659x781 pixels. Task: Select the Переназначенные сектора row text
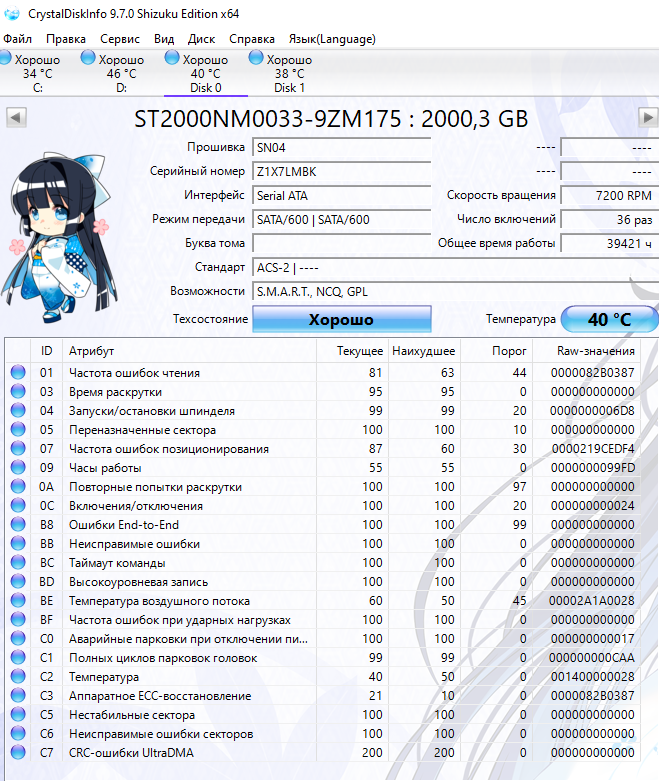pos(142,429)
